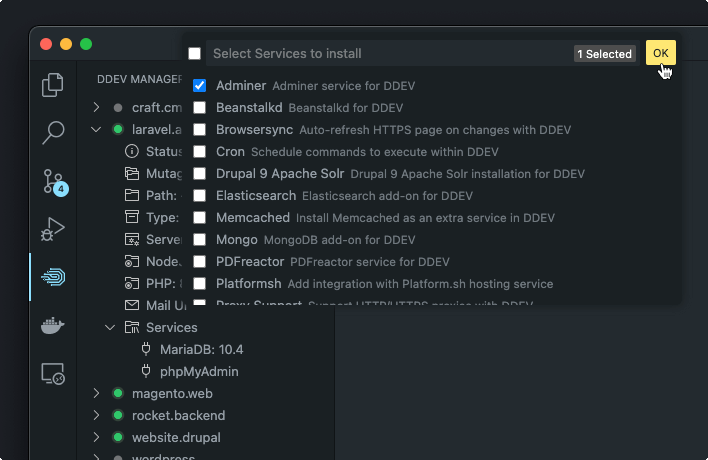The width and height of the screenshot is (708, 460).
Task: Click the PDFreactor service for DDEV description
Action: (370, 262)
